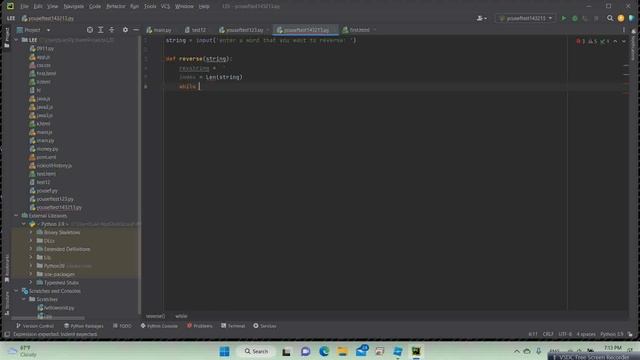Collapse Scratches and Consoles node
This screenshot has width=640, height=360.
pyautogui.click(x=16, y=291)
